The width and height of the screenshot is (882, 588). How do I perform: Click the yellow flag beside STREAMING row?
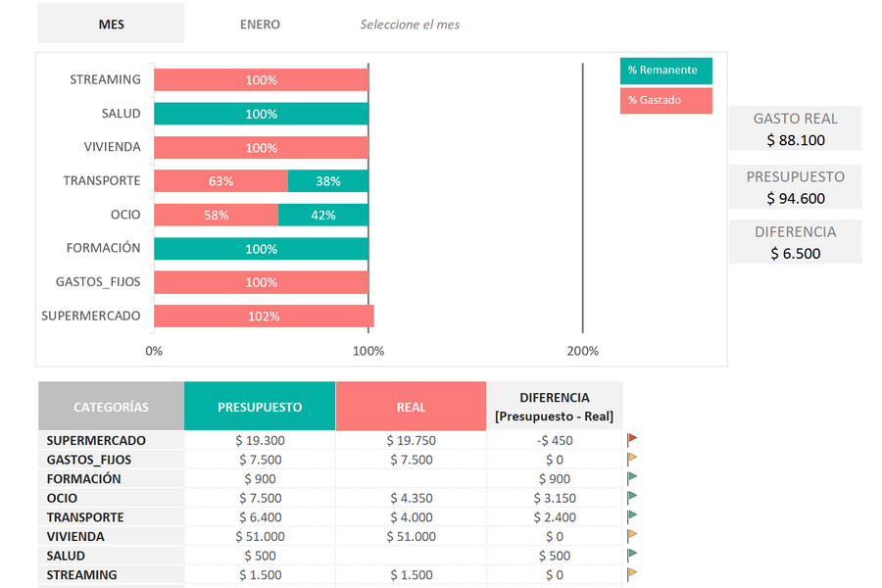tap(632, 574)
